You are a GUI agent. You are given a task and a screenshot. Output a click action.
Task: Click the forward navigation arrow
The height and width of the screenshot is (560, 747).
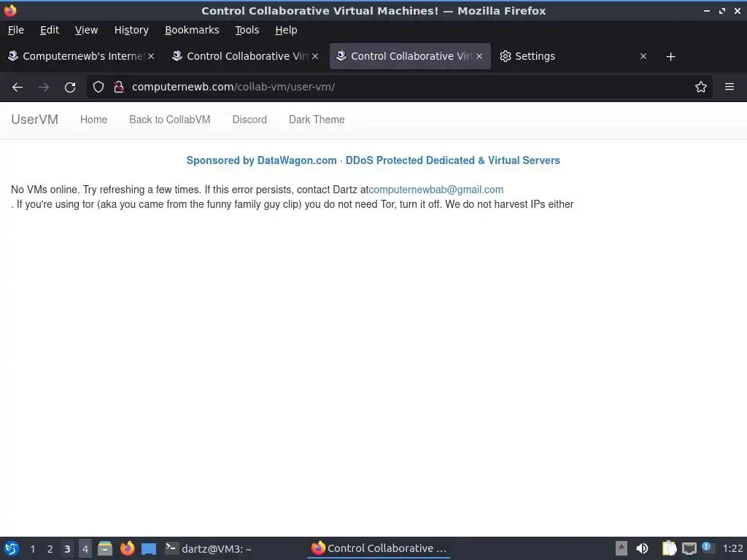43,87
